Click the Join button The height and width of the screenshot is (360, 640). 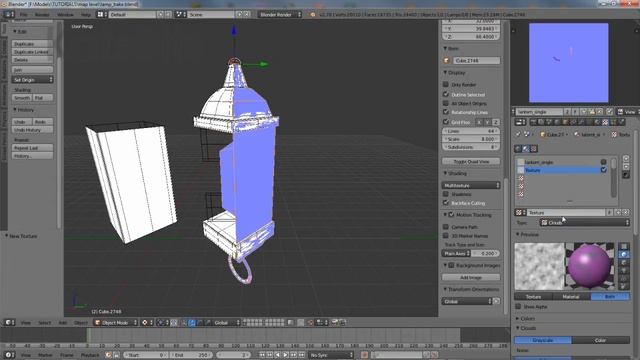point(33,70)
